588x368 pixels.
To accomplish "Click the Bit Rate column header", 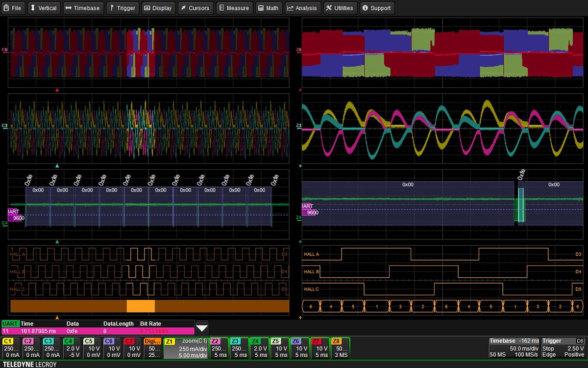I will pyautogui.click(x=150, y=324).
